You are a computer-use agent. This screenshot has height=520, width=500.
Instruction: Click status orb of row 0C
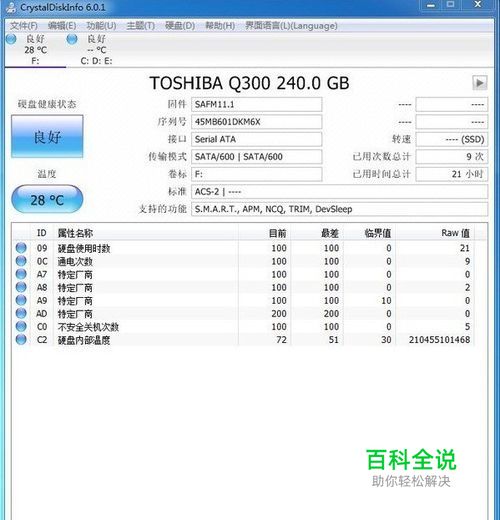tap(21, 261)
